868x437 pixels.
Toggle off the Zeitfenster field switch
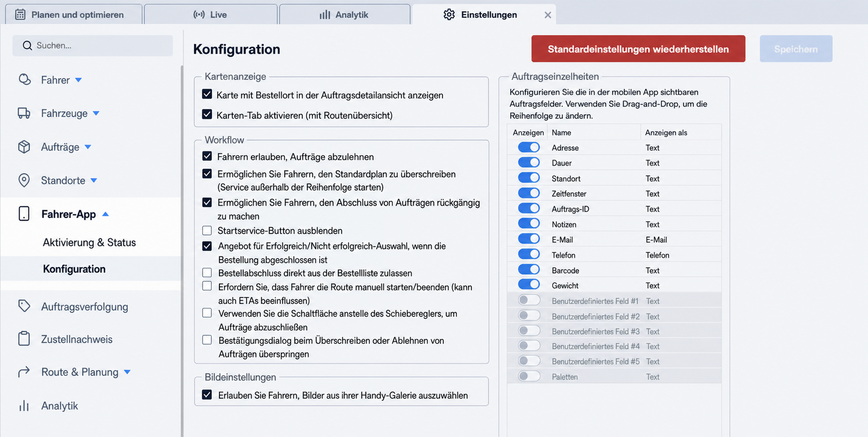tap(529, 193)
